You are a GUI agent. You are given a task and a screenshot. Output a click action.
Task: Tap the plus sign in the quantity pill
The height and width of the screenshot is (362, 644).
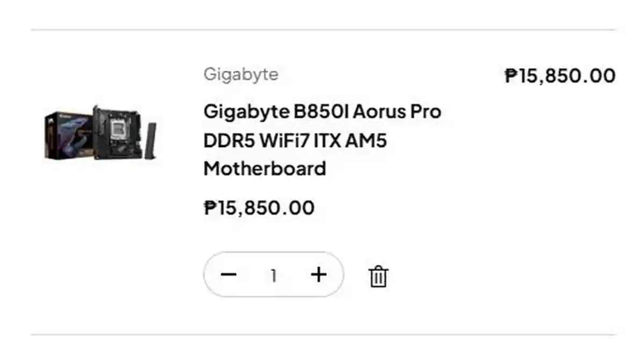(319, 275)
